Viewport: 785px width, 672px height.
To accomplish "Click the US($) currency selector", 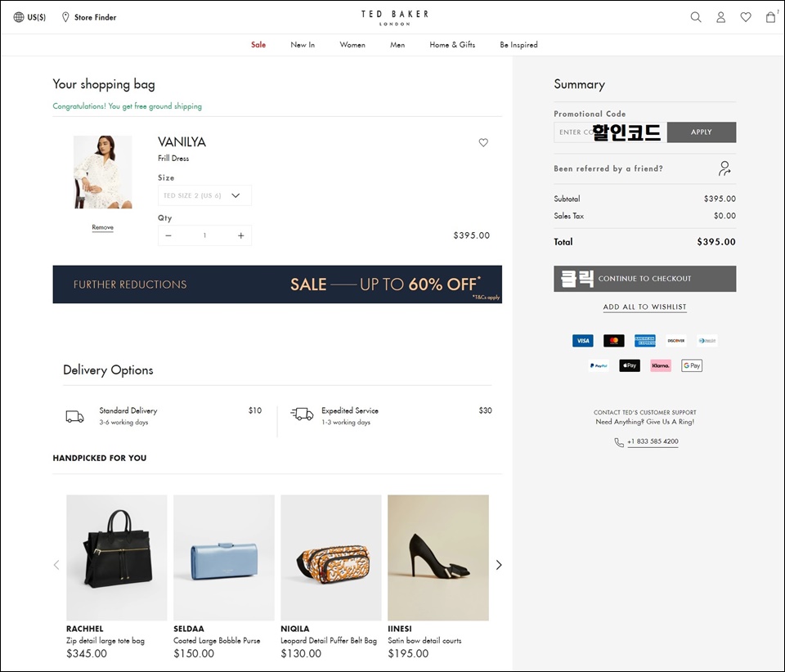I will click(x=37, y=17).
